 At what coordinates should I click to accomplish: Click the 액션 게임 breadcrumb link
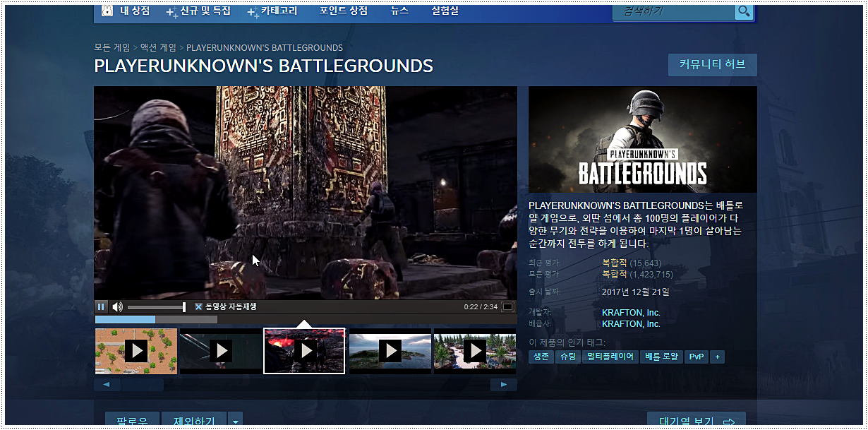click(x=158, y=48)
